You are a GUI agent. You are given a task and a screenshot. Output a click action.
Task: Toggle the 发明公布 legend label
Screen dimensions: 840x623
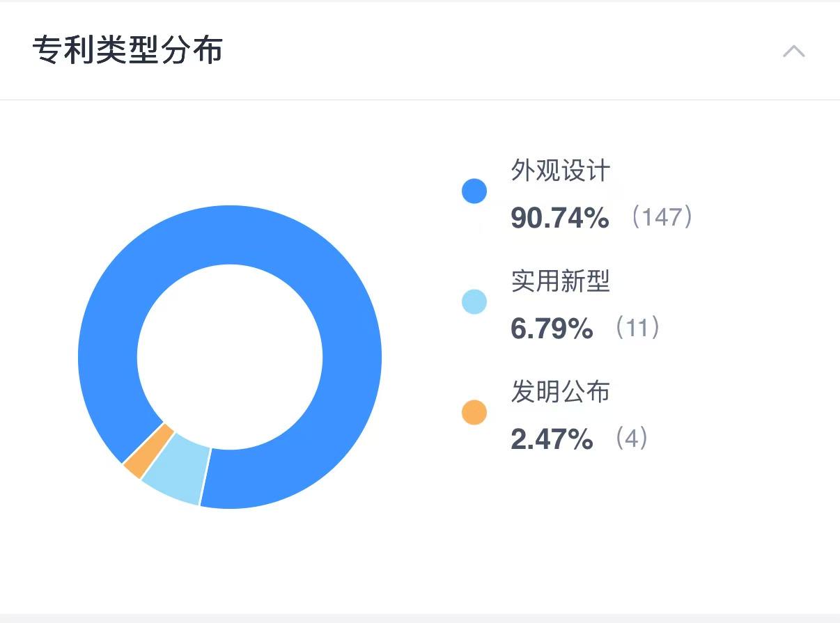(x=561, y=391)
